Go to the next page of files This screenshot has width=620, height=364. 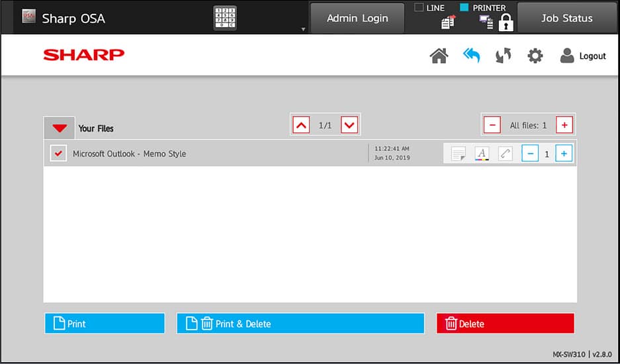coord(349,124)
